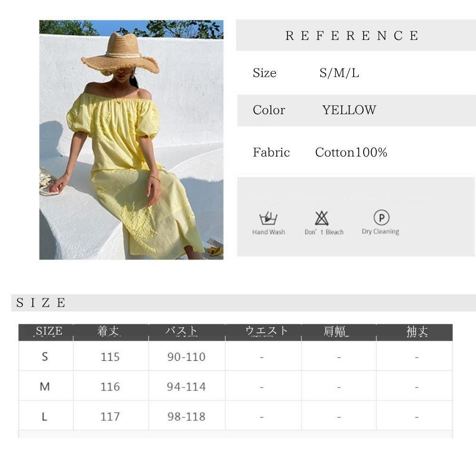The image size is (476, 476).
Task: Click the 90-110 bust measurement cell
Action: click(x=187, y=357)
